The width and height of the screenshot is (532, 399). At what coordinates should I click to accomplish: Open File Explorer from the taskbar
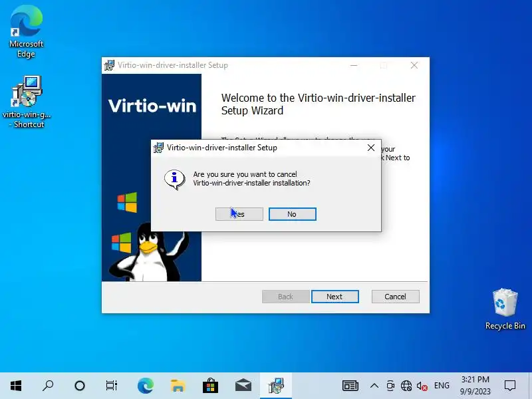click(x=178, y=386)
